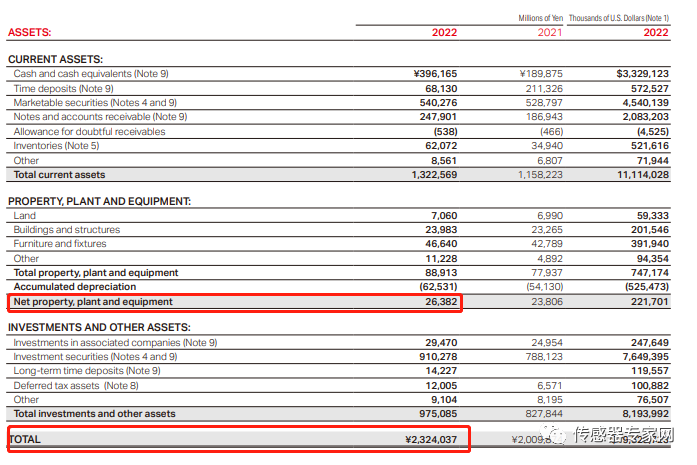The image size is (697, 465).
Task: Click the 'Land' row label
Action: (24, 216)
